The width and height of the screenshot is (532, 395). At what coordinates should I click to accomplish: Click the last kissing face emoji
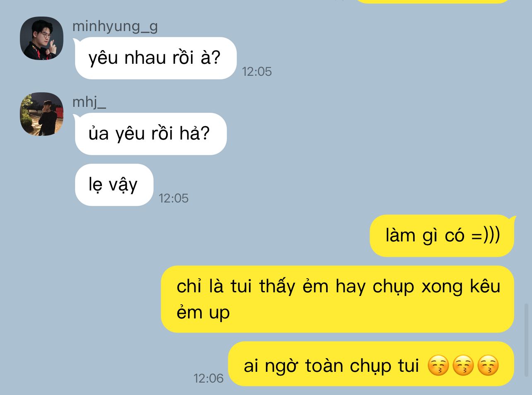pos(488,366)
